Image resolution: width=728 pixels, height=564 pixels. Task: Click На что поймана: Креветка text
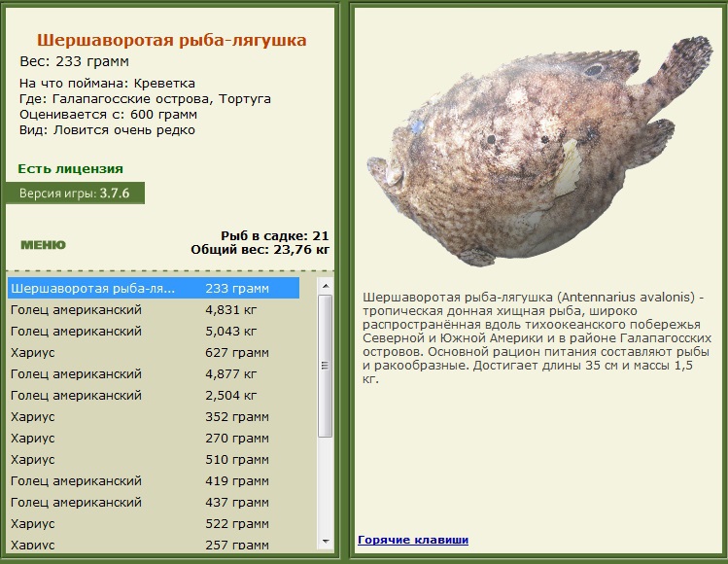pos(107,84)
